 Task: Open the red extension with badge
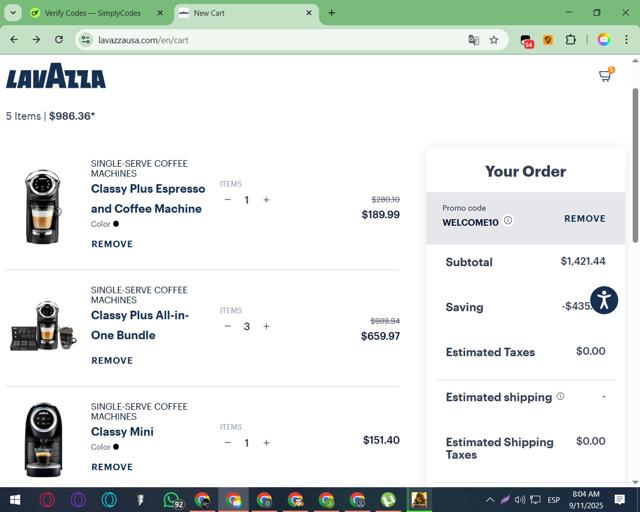[x=527, y=40]
